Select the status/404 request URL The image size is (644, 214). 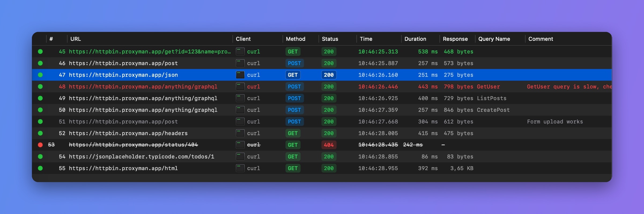tap(134, 145)
